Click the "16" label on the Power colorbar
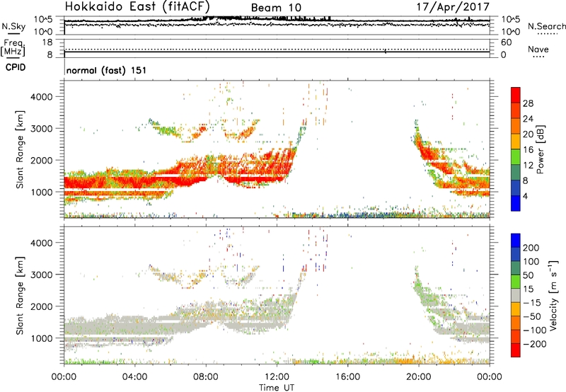Image resolution: width=566 pixels, height=392 pixels. point(528,150)
